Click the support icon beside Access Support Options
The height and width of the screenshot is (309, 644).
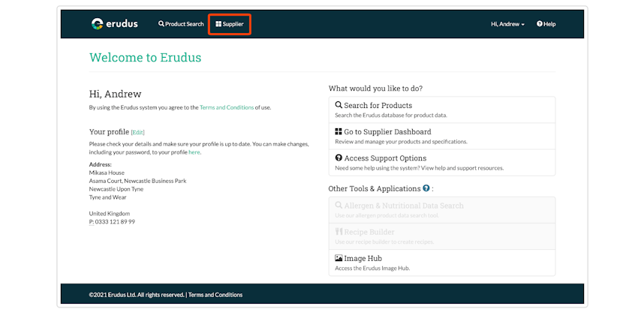point(339,158)
